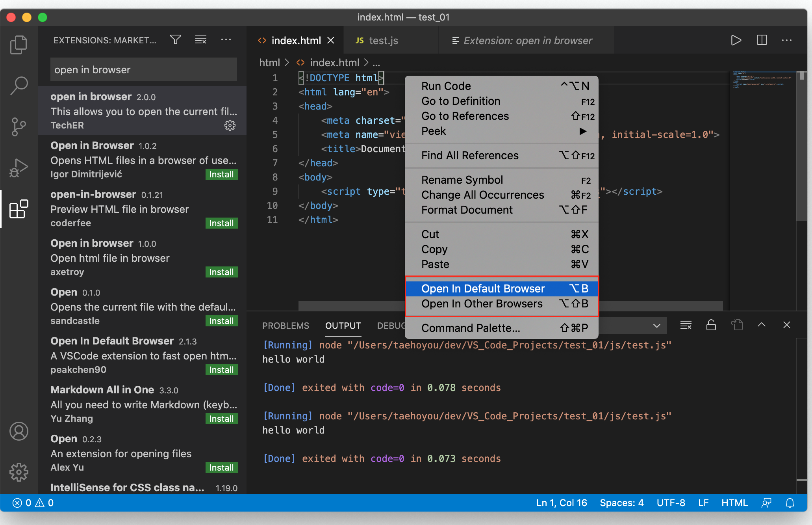Click the clear extensions search results icon

pos(201,40)
